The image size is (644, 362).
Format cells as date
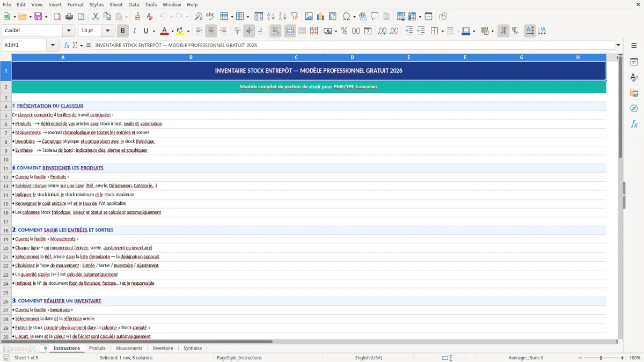tap(368, 31)
